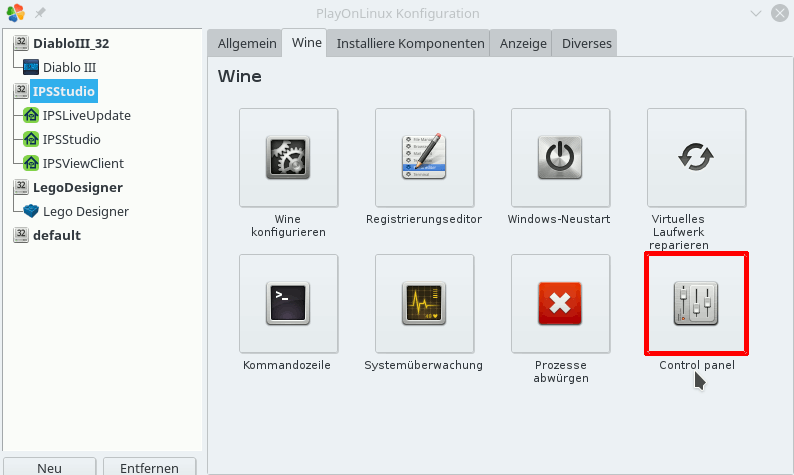Click the Windows-Neustart label
Image resolution: width=794 pixels, height=475 pixels.
559,219
